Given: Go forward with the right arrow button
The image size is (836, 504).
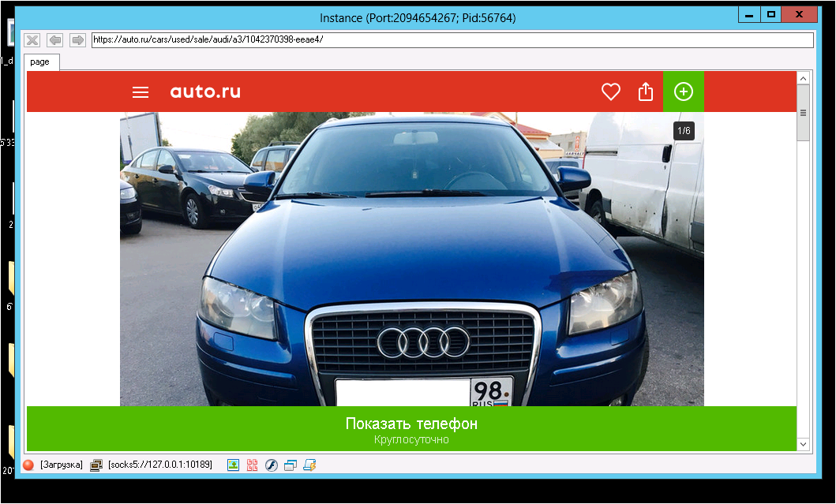Looking at the screenshot, I should click(78, 40).
